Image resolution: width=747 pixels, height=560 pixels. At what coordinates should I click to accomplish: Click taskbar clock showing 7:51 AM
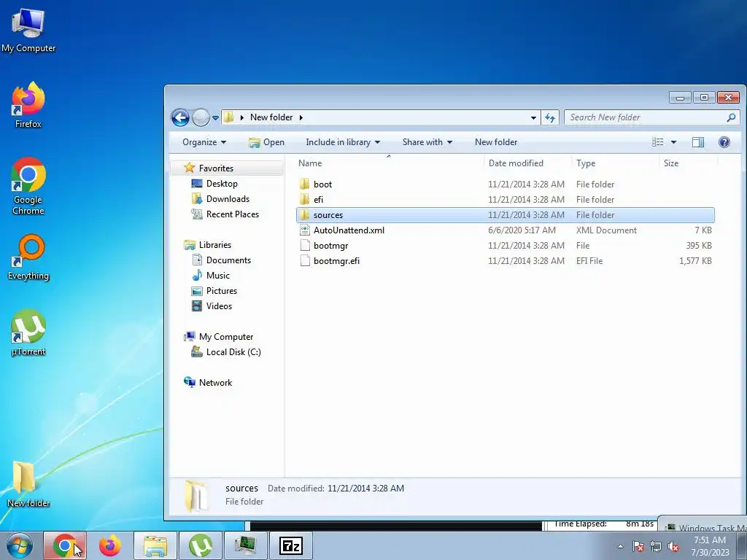click(710, 546)
